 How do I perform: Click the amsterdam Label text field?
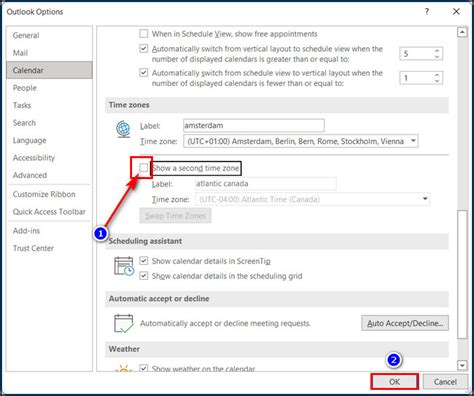254,125
